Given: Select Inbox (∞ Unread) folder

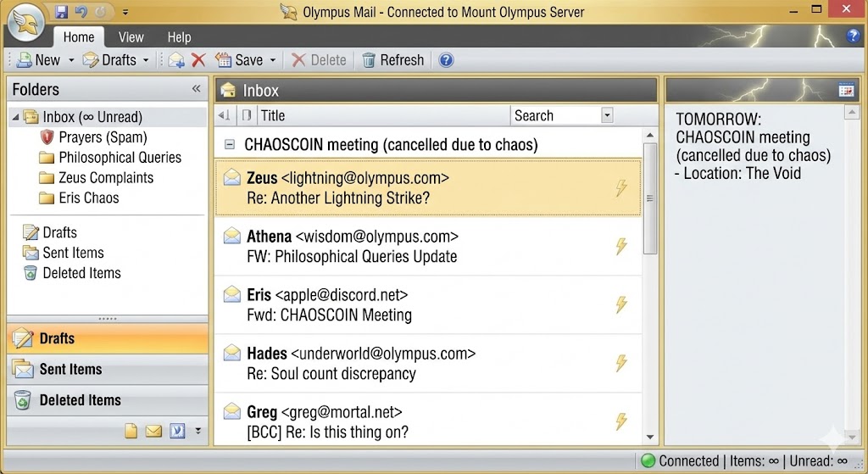Looking at the screenshot, I should [x=92, y=117].
